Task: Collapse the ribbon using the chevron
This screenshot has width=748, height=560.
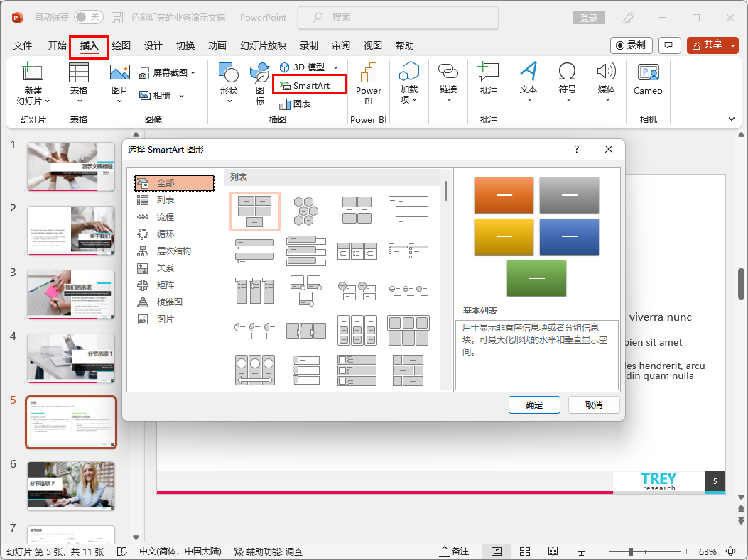Action: [731, 119]
